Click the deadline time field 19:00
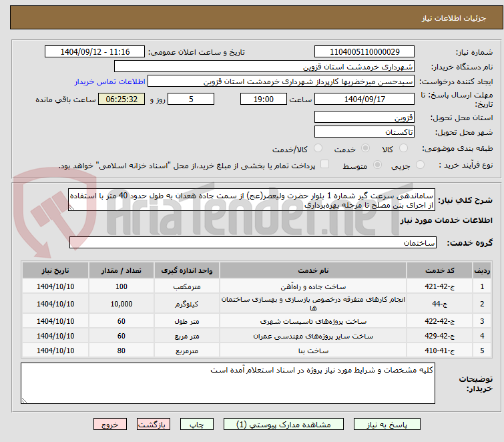The width and height of the screenshot is (504, 442). click(264, 99)
